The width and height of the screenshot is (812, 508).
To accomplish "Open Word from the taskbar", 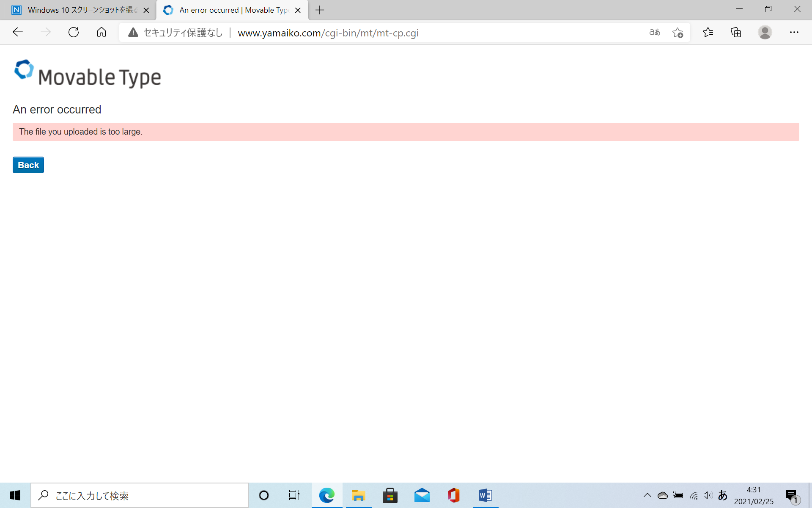I will tap(486, 495).
